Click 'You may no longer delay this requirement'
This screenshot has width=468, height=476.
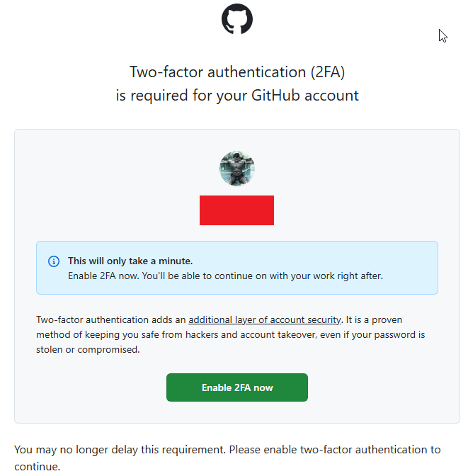click(x=120, y=450)
